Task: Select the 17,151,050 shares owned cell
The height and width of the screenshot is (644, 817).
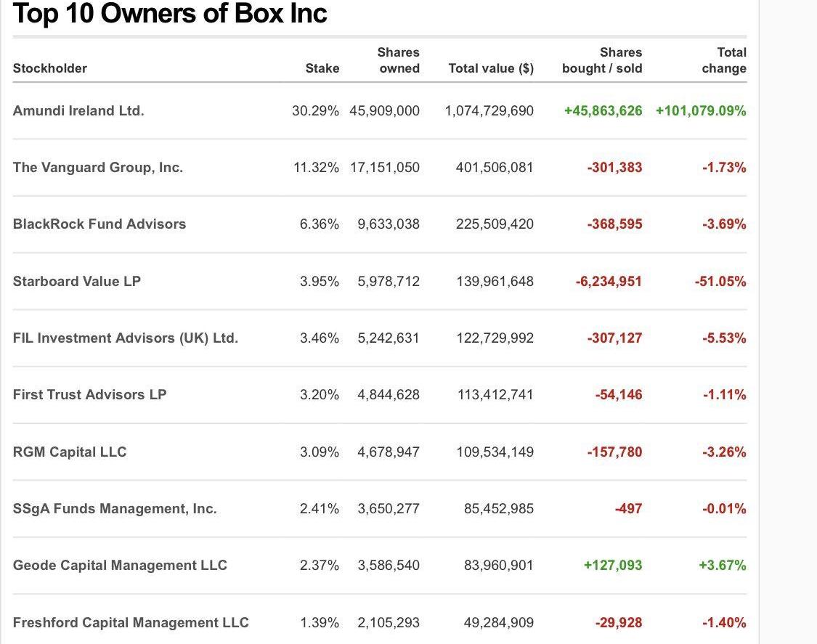Action: [x=385, y=168]
